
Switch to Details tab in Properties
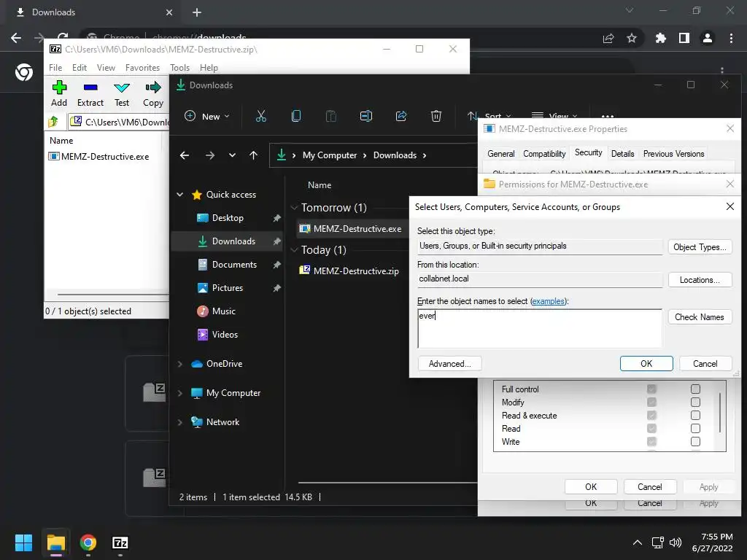pos(622,154)
